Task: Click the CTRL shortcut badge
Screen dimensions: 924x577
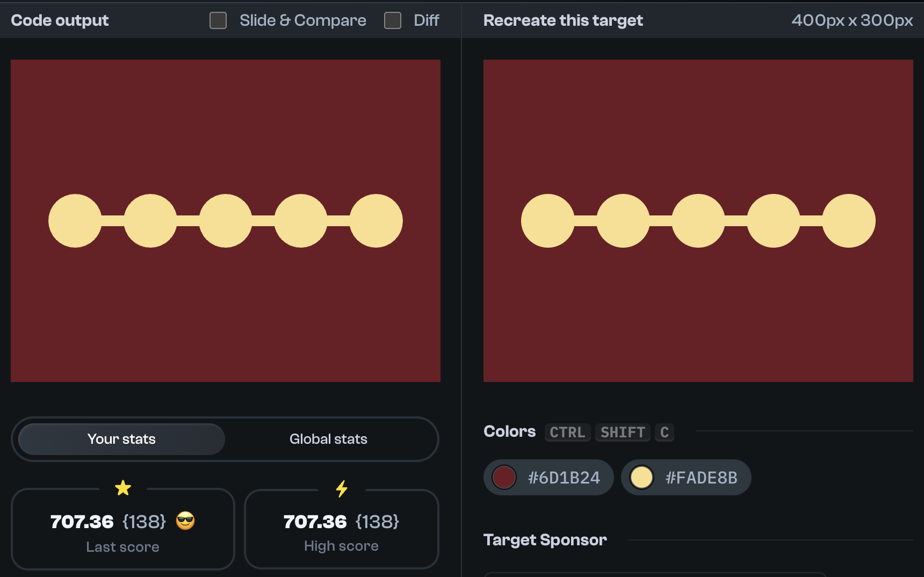Action: pos(567,432)
